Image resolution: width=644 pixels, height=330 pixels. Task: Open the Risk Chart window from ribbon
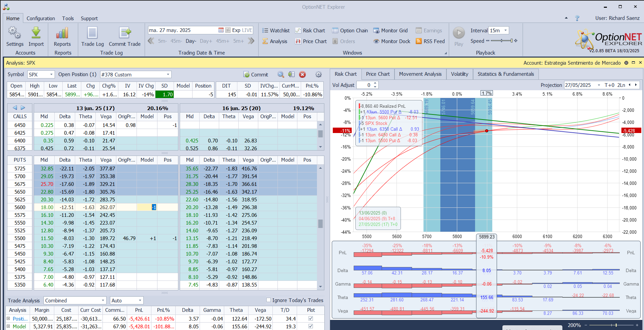tap(310, 31)
